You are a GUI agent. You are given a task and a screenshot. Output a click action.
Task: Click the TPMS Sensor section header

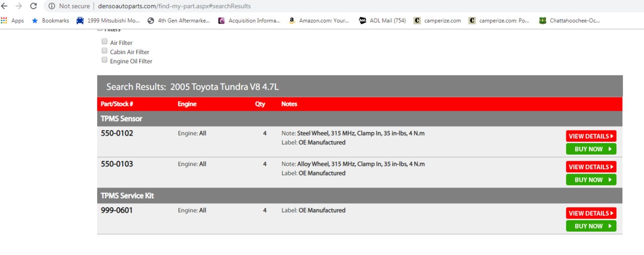pos(360,119)
